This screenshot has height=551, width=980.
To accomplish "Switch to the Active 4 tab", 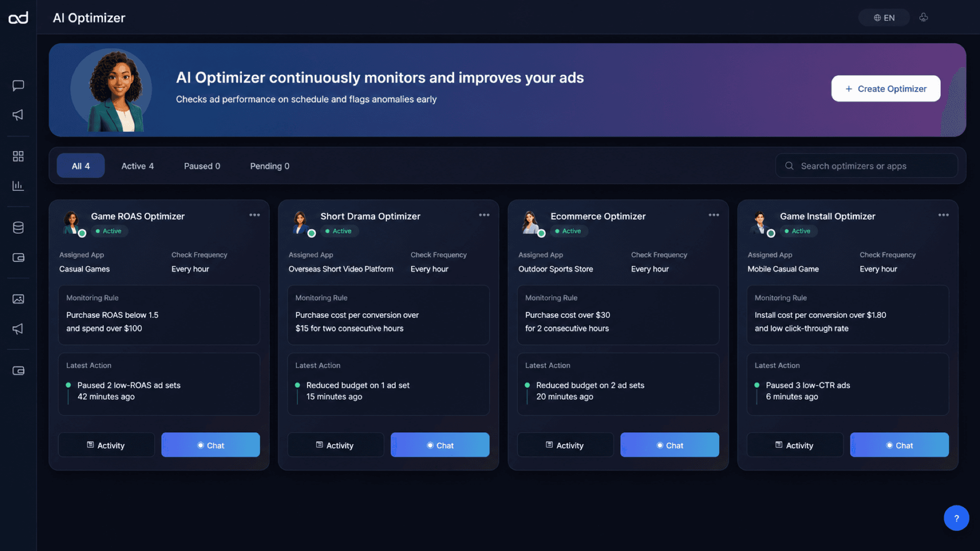I will (x=137, y=166).
